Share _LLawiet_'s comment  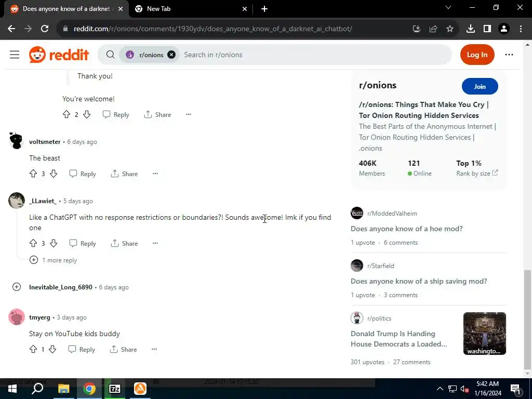124,243
